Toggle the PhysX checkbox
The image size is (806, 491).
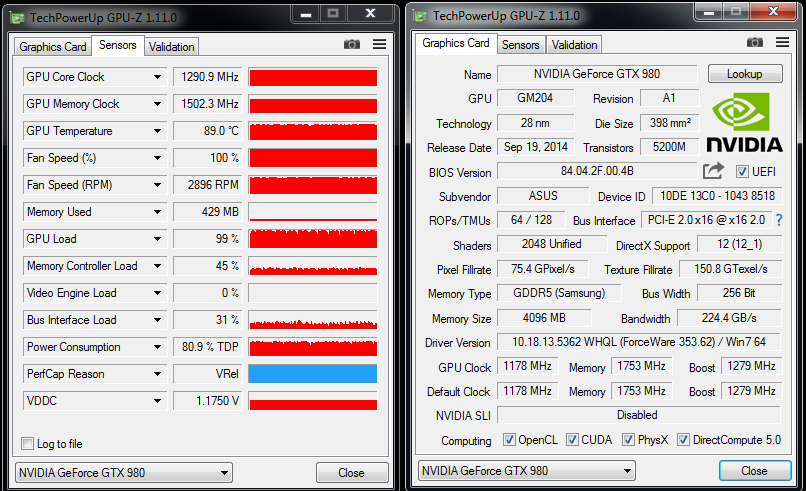(628, 440)
